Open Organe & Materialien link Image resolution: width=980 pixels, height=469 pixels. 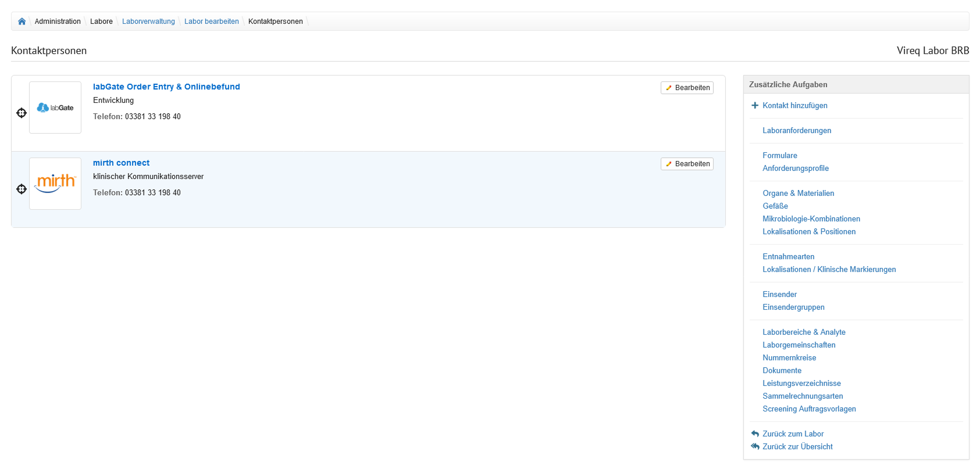(x=798, y=193)
